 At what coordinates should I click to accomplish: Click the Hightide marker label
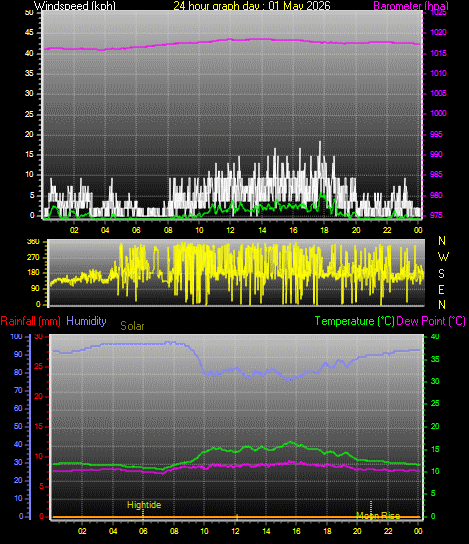tap(144, 505)
